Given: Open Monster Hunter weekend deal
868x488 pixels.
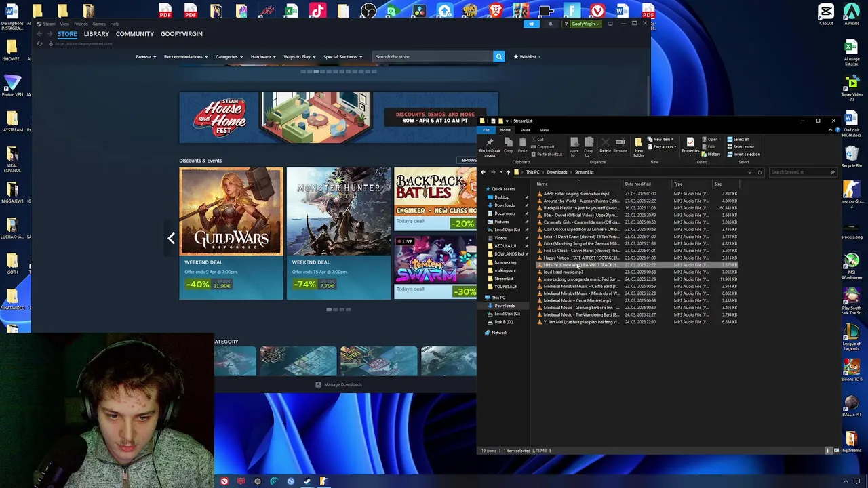Looking at the screenshot, I should click(x=338, y=232).
